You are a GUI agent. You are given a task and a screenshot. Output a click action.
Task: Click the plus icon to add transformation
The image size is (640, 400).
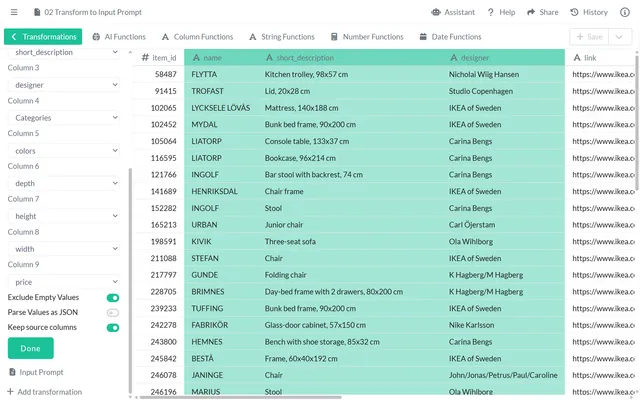(x=11, y=392)
